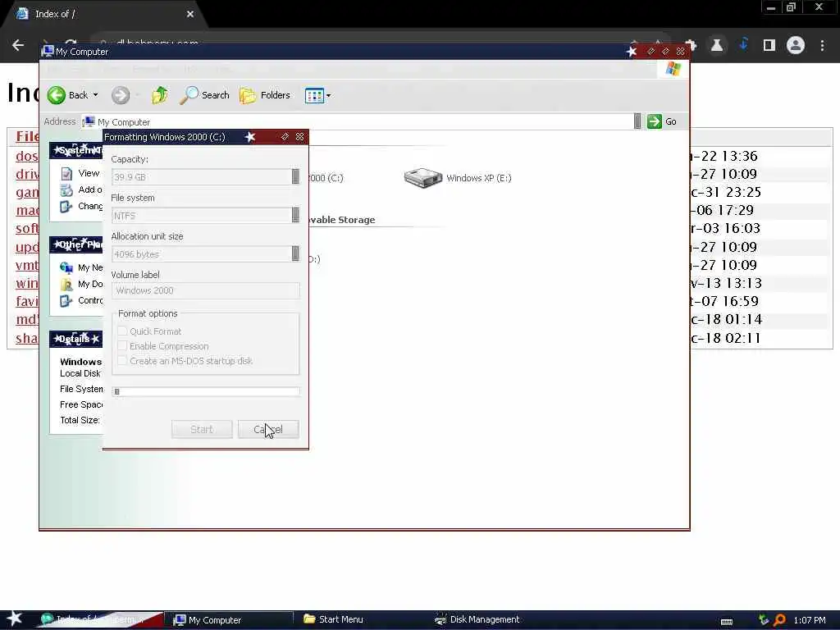The width and height of the screenshot is (840, 630).
Task: Toggle the Folders pane button
Action: click(x=265, y=95)
